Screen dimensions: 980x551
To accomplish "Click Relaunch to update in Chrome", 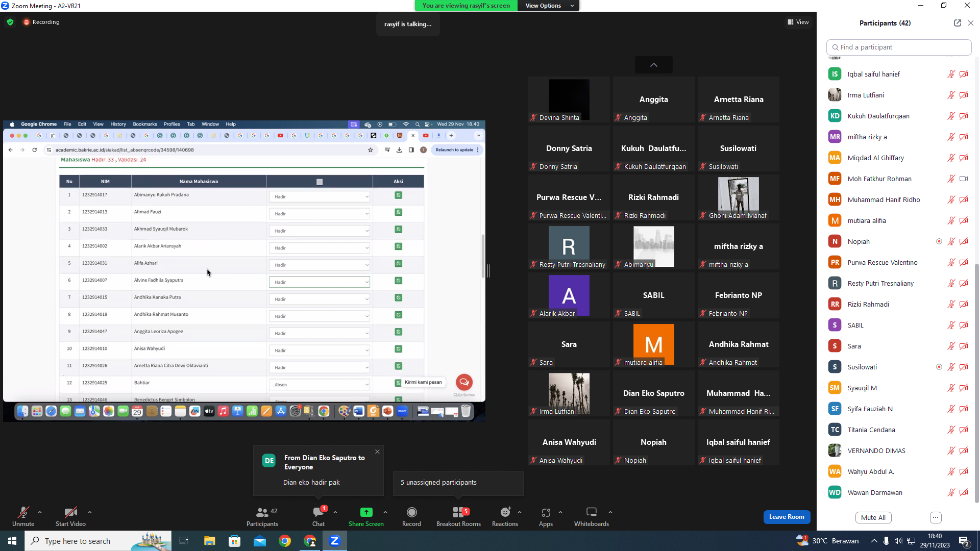I will tap(457, 150).
